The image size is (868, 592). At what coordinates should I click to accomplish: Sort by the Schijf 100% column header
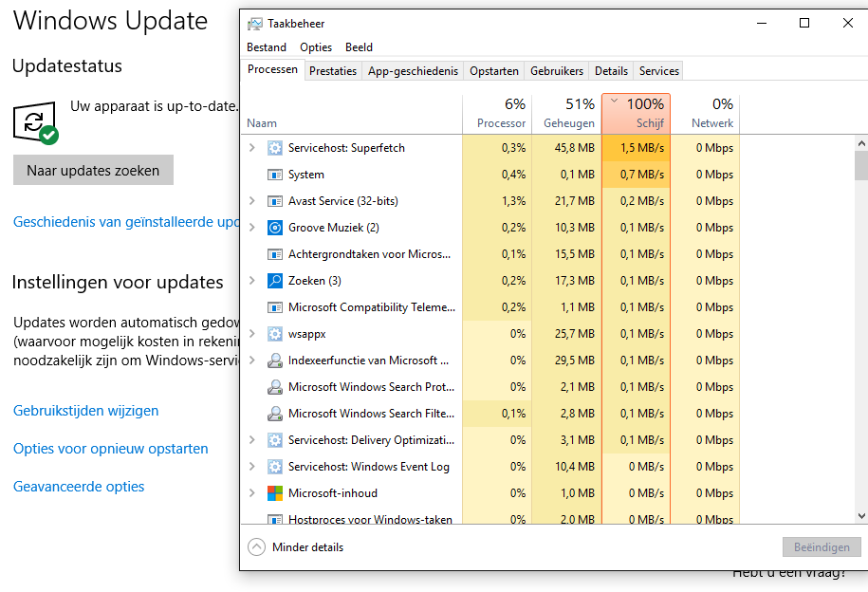click(636, 114)
